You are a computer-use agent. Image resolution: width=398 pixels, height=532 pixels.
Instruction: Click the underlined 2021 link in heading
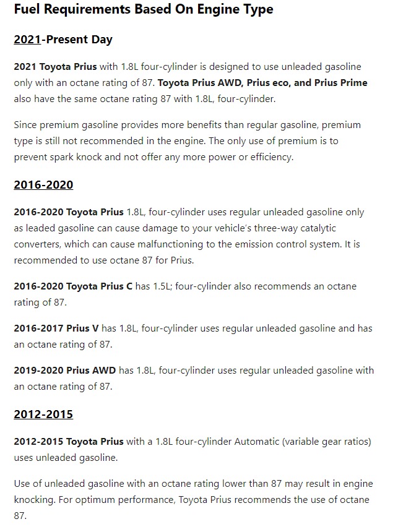(27, 40)
